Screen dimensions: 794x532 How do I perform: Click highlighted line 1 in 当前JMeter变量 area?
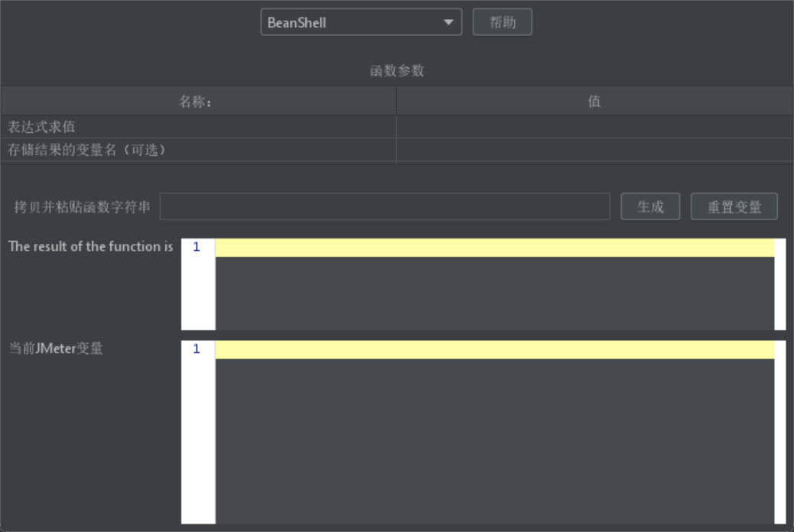click(494, 349)
